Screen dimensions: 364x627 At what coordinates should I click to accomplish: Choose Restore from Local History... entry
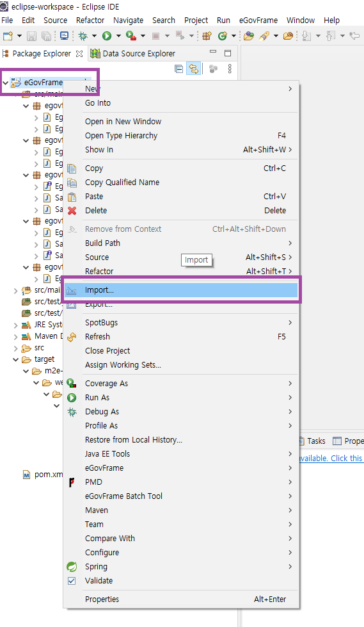point(181,440)
